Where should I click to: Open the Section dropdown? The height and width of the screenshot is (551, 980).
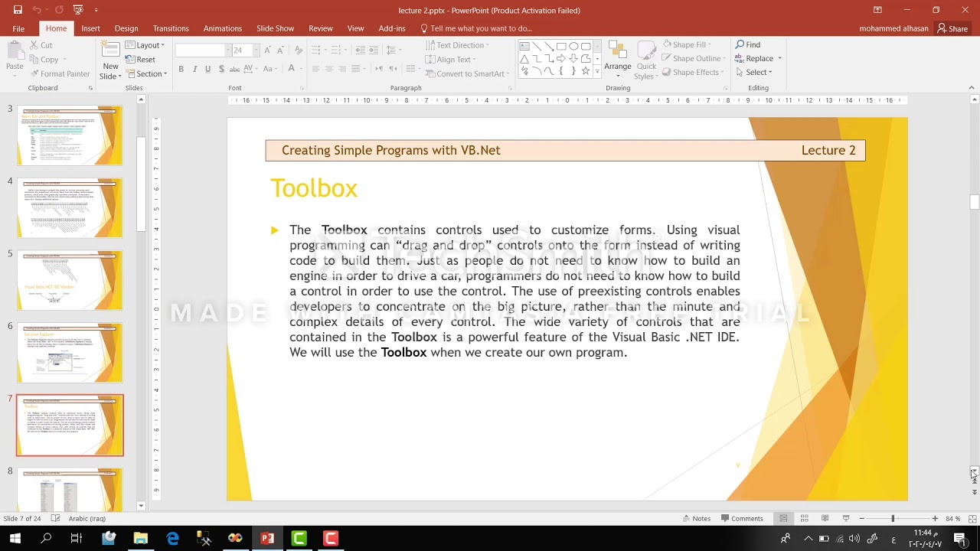145,74
